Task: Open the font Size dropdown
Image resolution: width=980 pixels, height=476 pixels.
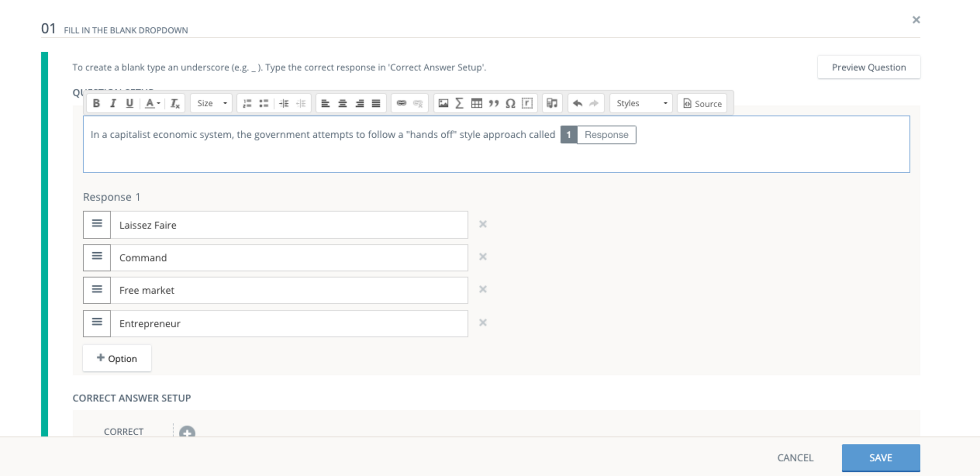Action: point(212,103)
